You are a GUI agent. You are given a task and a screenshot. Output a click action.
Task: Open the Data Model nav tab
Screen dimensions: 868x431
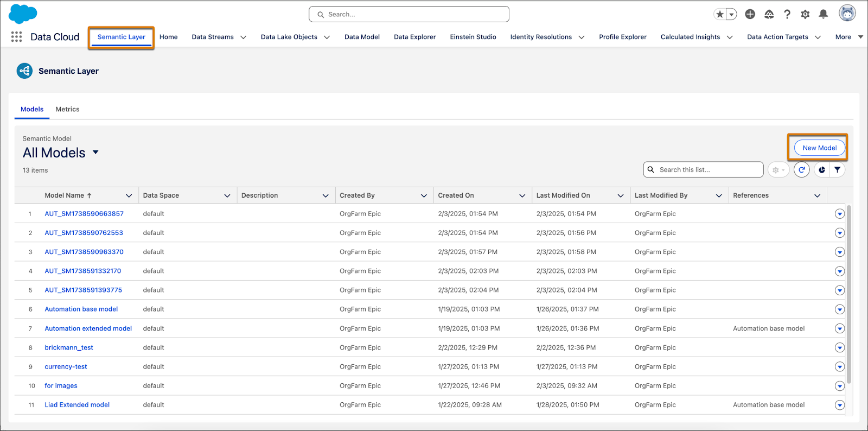coord(362,37)
